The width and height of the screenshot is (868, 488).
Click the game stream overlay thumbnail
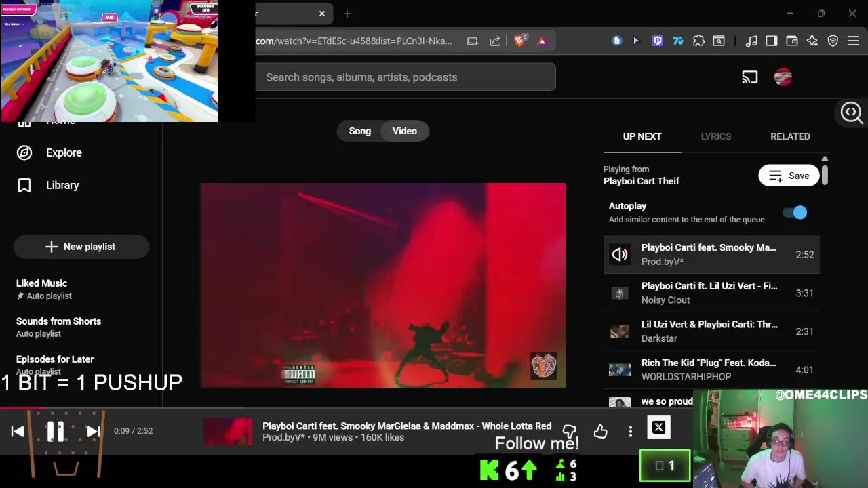[109, 61]
